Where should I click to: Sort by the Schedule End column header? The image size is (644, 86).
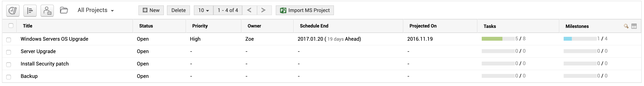[314, 26]
